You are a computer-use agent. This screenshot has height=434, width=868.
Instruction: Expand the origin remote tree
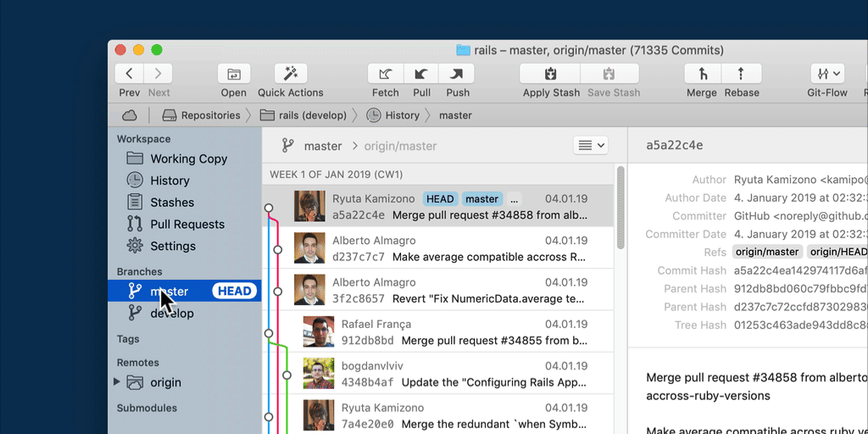coord(117,382)
